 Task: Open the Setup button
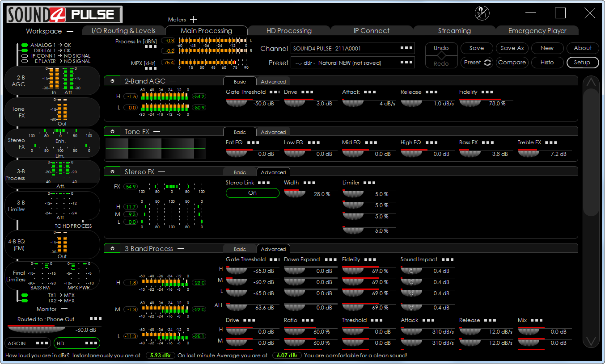tap(582, 63)
